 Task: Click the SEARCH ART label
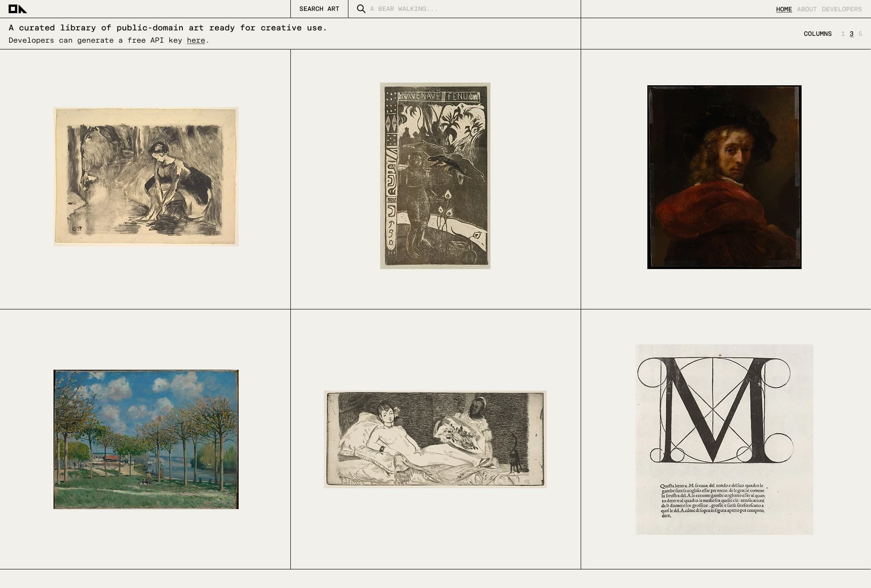[x=318, y=9]
